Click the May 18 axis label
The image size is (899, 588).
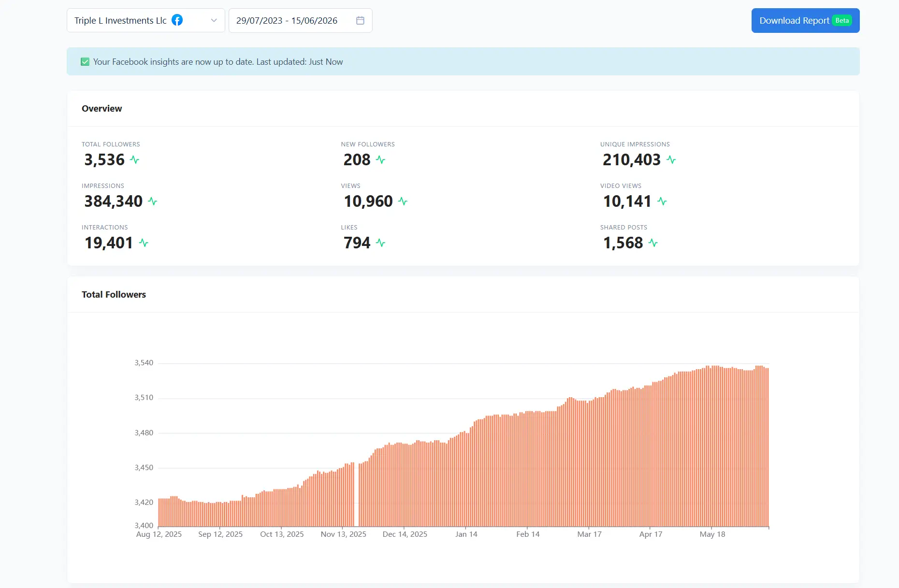(712, 534)
